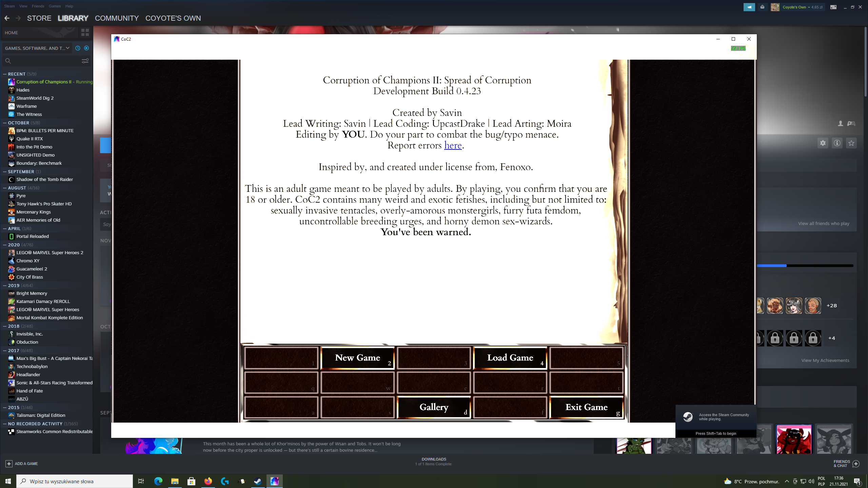Click Exit Game in CoC2
This screenshot has height=488, width=868.
[x=586, y=407]
